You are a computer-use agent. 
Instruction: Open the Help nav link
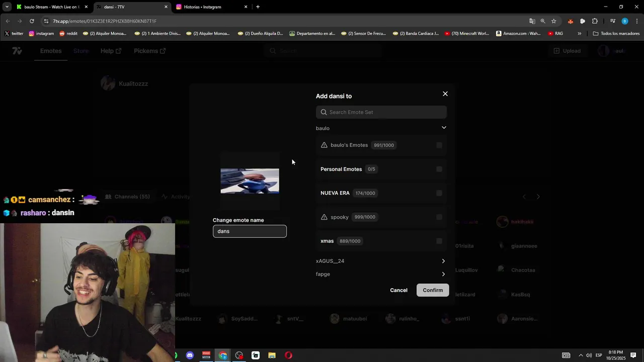pos(111,51)
